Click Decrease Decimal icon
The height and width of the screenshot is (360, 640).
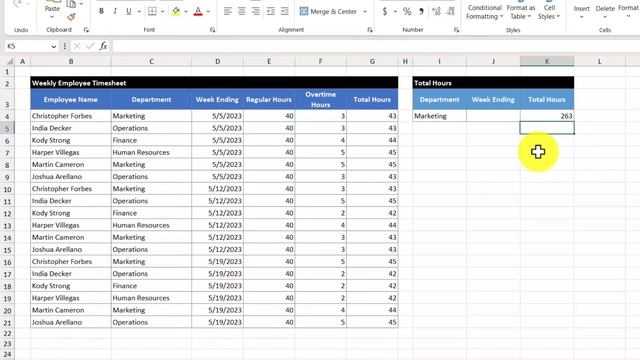point(450,11)
